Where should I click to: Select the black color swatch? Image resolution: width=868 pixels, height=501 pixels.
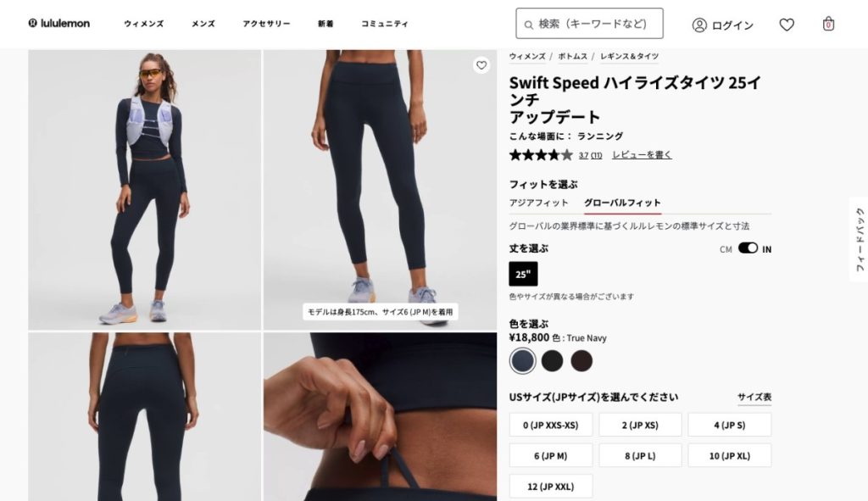(552, 361)
